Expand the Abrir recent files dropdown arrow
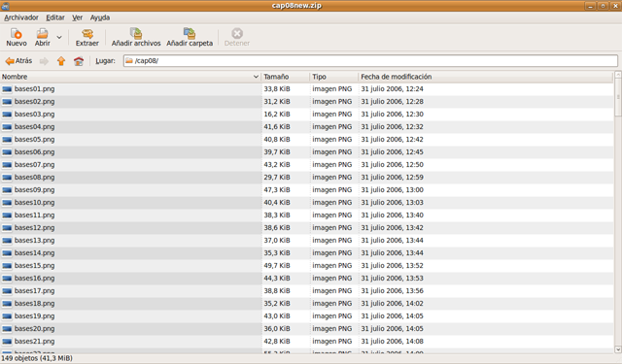 [59, 37]
